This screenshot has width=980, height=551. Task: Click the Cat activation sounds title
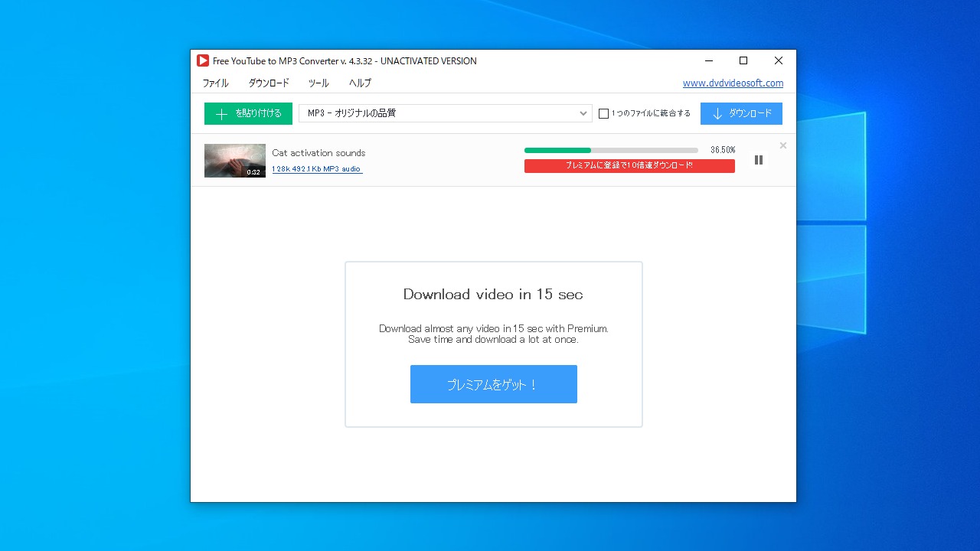pos(318,153)
